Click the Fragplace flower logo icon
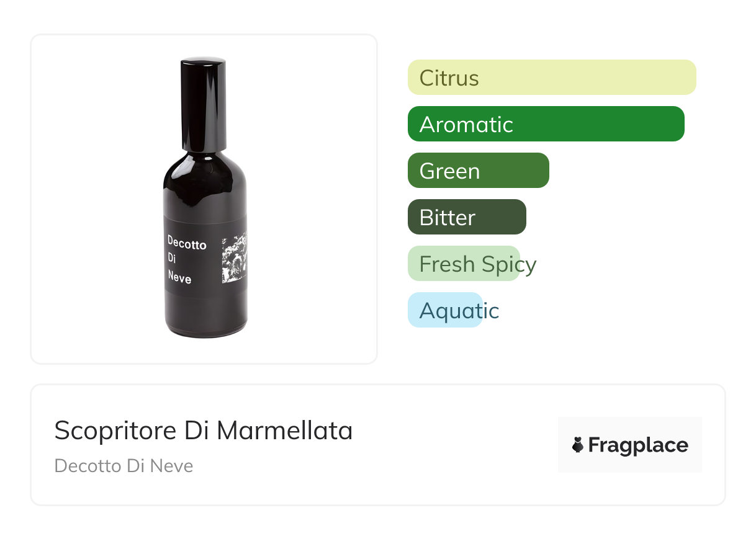This screenshot has height=536, width=756. tap(578, 445)
